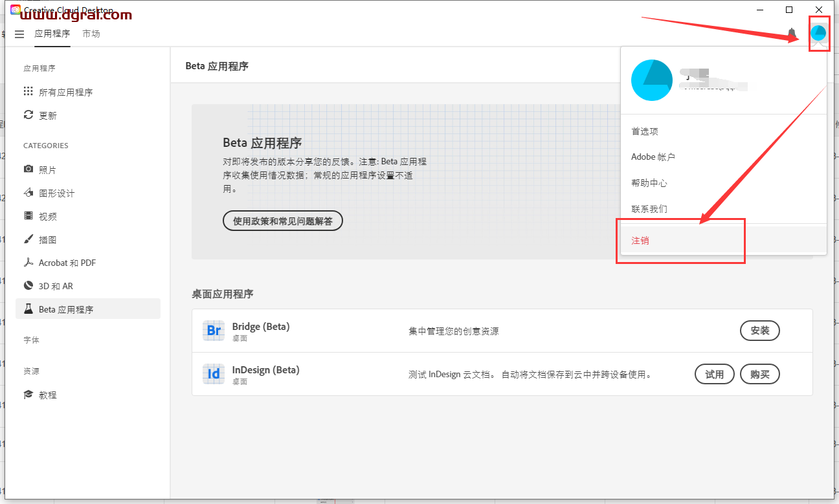The height and width of the screenshot is (504, 839).
Task: Select Beta 应用程序 in the sidebar
Action: tap(88, 309)
